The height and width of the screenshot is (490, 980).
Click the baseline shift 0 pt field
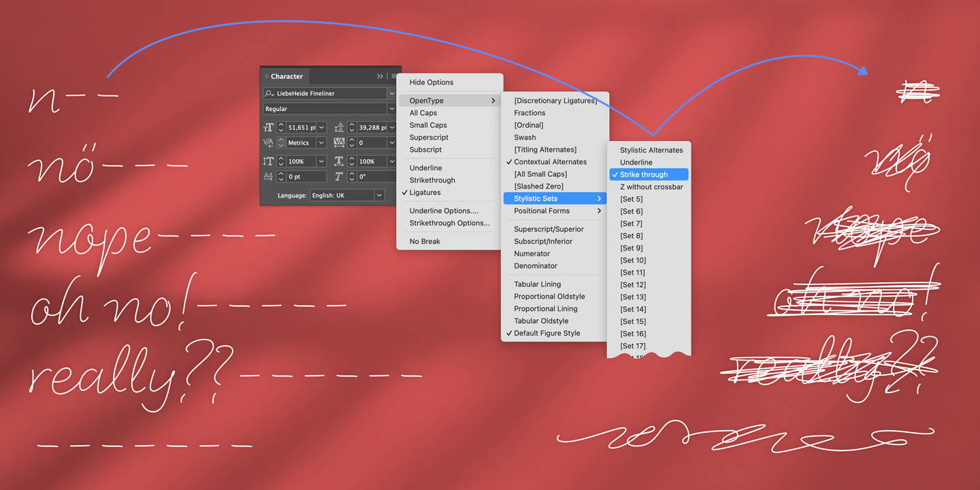tap(306, 177)
